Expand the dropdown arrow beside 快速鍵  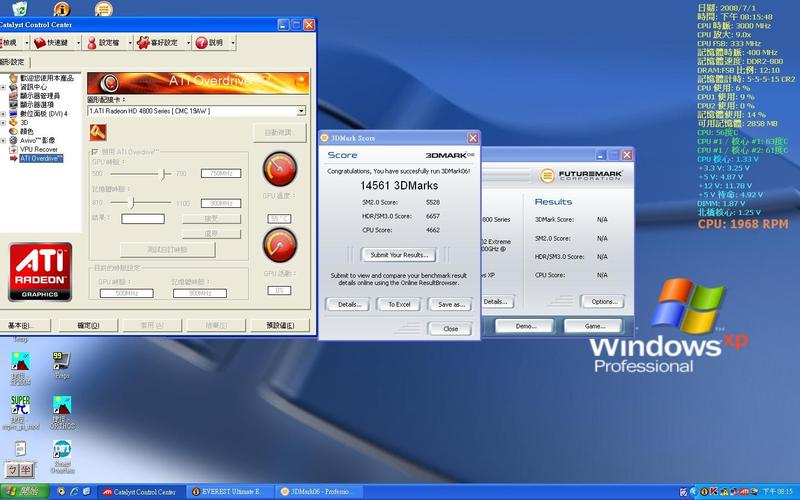78,43
